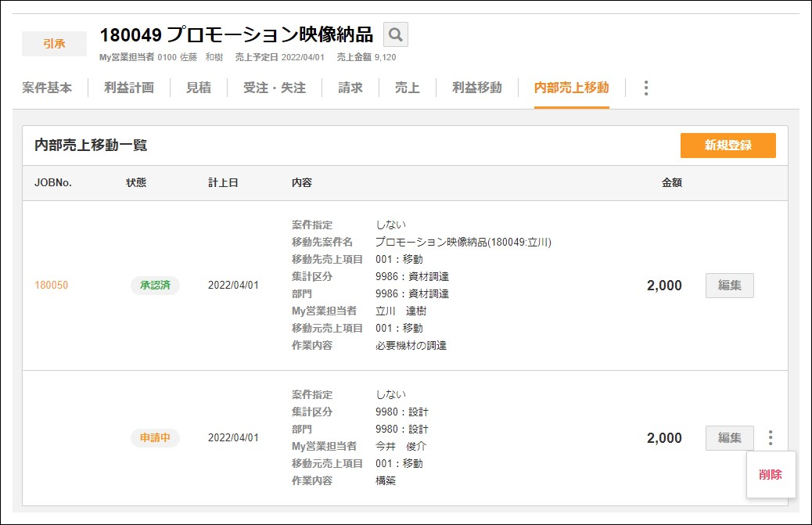This screenshot has height=525, width=812.
Task: Click the 作業内容 value 構築
Action: (x=386, y=481)
